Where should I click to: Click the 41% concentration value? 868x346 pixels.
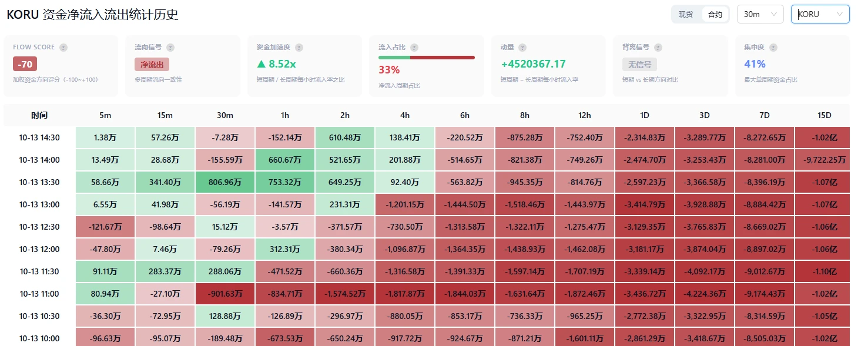[755, 64]
